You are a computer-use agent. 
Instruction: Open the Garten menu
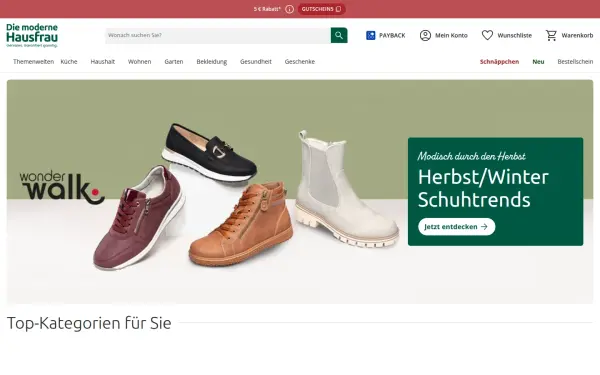coord(174,62)
